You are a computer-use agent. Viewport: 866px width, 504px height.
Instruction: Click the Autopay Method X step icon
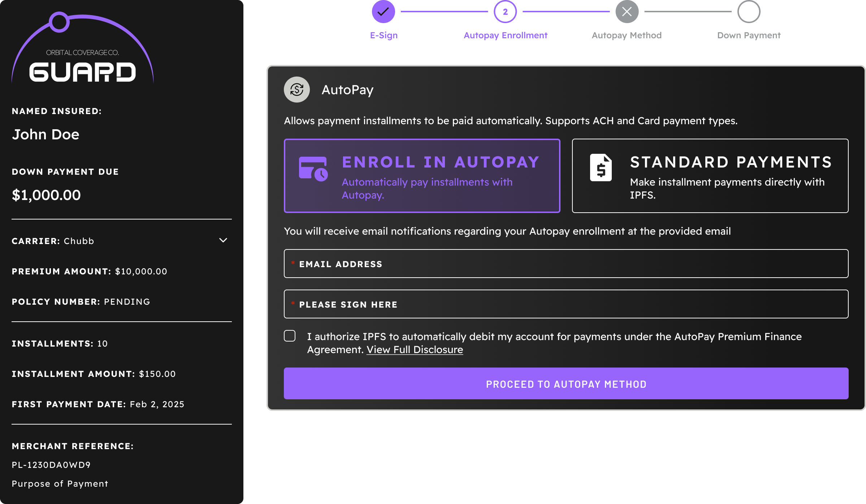627,12
